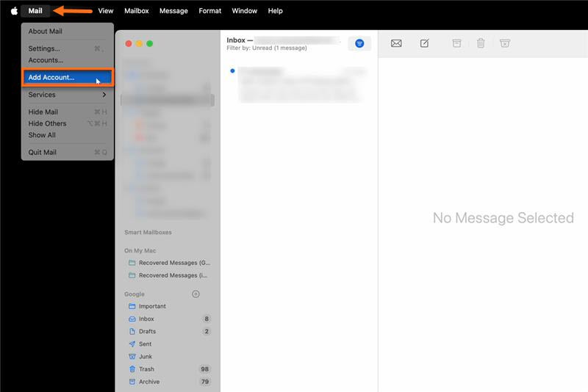Open the Format menu in the menu bar
588x392 pixels.
(209, 11)
